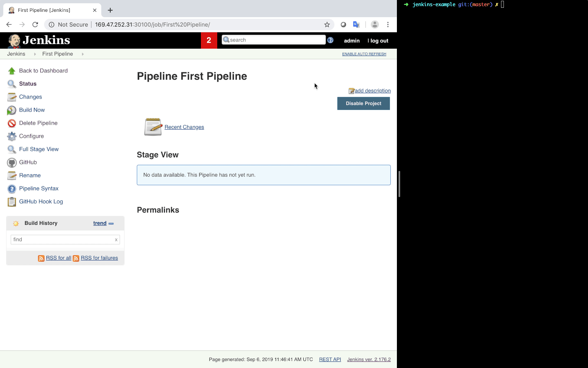Screen dimensions: 588x368
Task: Click the browser back arrow
Action: point(9,25)
